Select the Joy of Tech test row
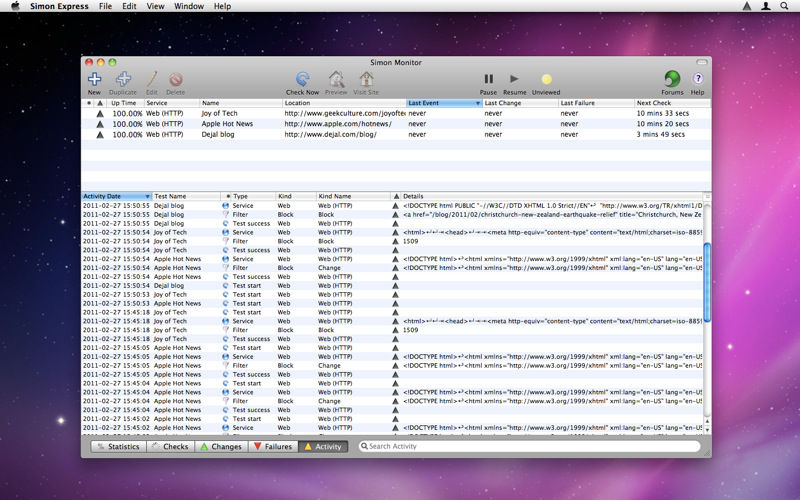The height and width of the screenshot is (500, 800). coord(396,113)
